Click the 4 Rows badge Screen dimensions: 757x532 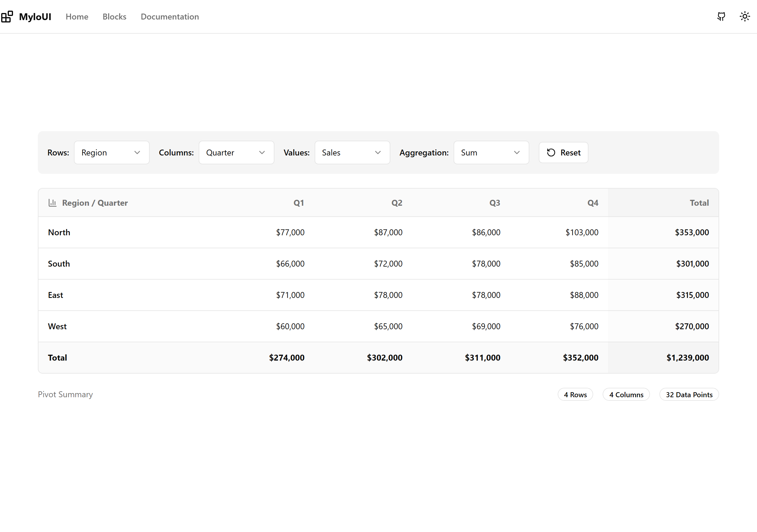pos(575,394)
